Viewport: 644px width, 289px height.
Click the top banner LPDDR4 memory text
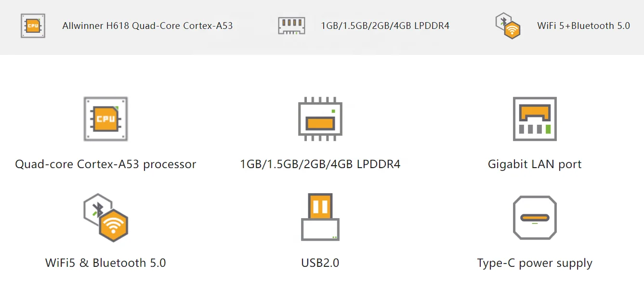point(385,26)
